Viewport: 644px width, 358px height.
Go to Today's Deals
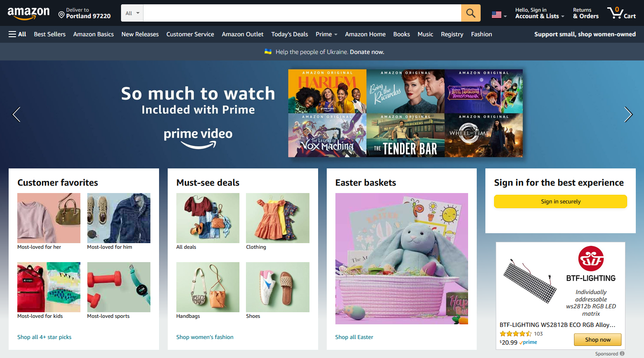click(x=290, y=34)
